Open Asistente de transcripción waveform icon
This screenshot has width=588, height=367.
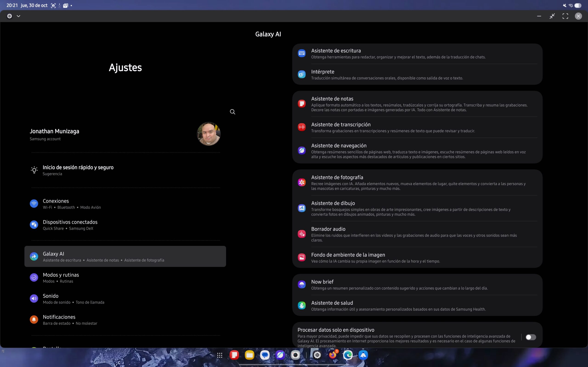[x=302, y=127]
